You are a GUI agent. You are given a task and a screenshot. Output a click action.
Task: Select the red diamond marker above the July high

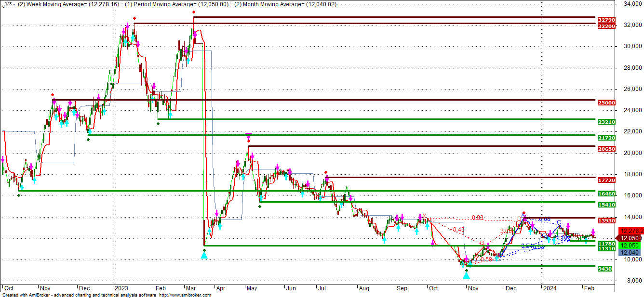(x=326, y=172)
